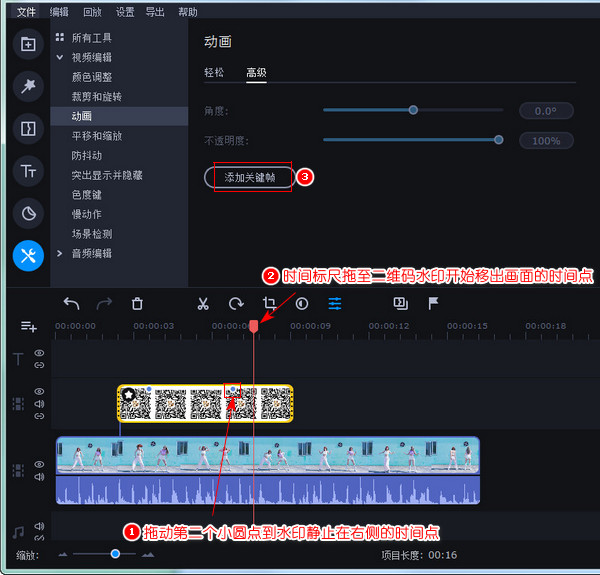Select 所有工具 in tools list

click(92, 37)
